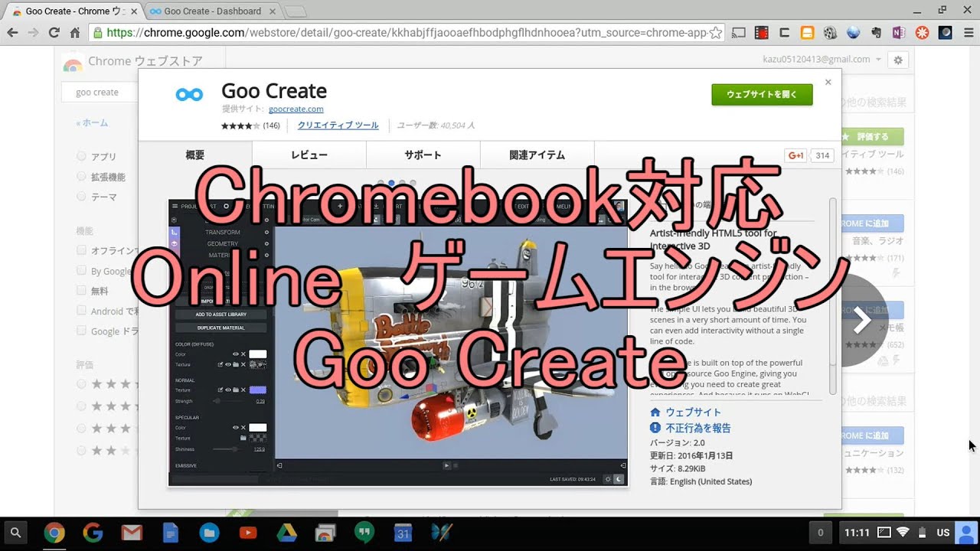Check the By Google checkbox
The width and height of the screenshot is (980, 551).
point(81,271)
